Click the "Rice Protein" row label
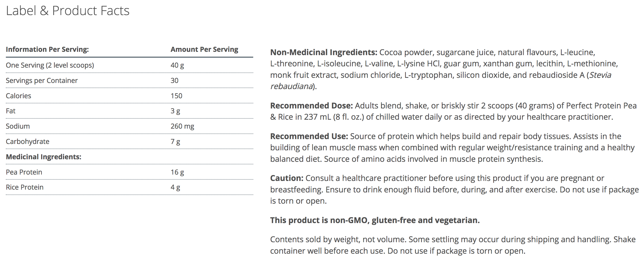644x269 pixels. click(x=24, y=187)
